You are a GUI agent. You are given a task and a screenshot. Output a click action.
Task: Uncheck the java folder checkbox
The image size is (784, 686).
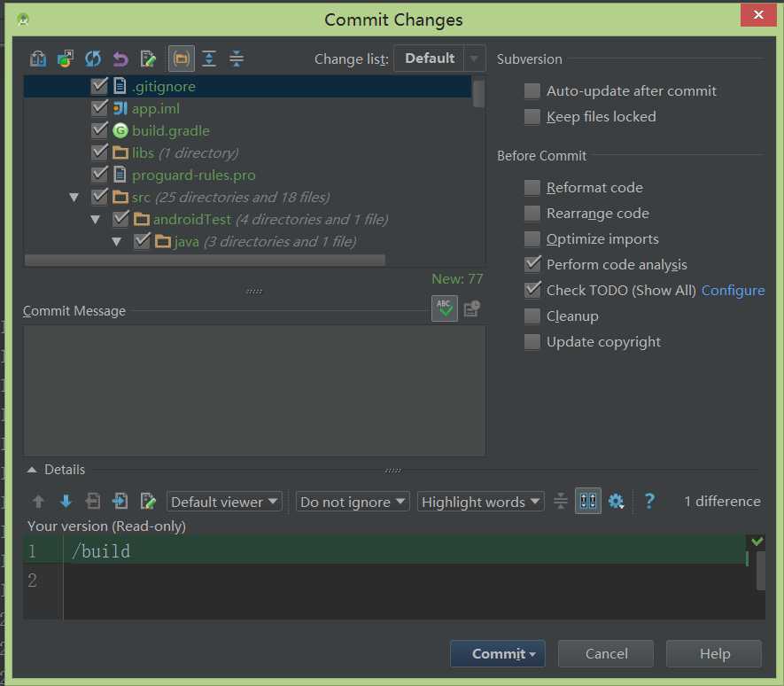142,241
